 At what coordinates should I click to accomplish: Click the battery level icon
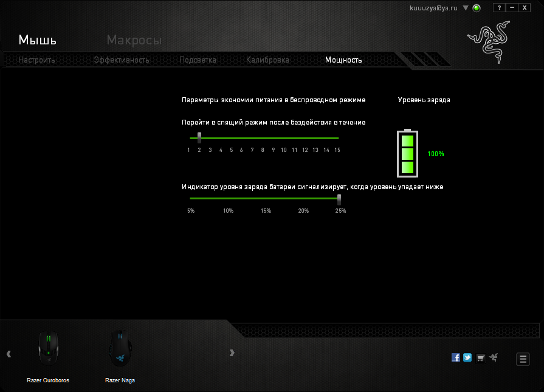point(407,153)
